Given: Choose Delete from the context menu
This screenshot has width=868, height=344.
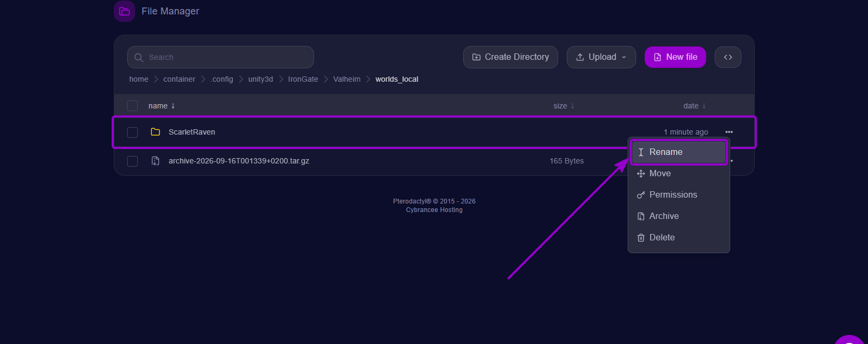Looking at the screenshot, I should [679, 238].
